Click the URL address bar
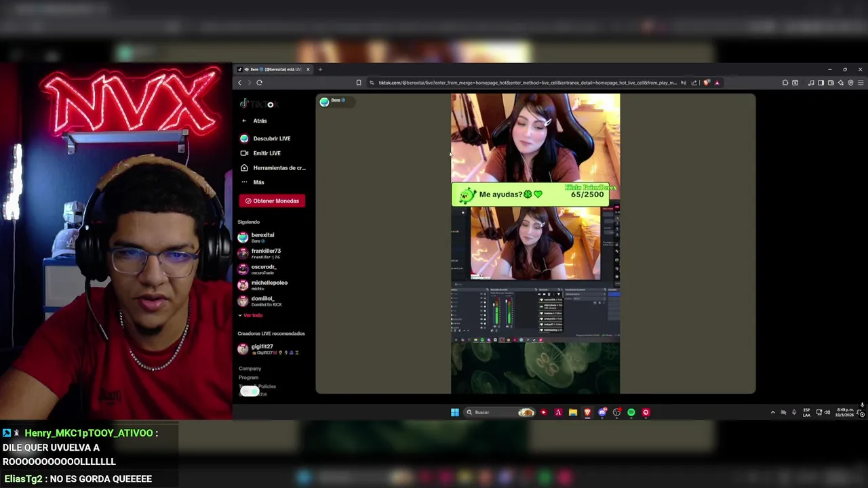The width and height of the screenshot is (868, 488). point(527,83)
